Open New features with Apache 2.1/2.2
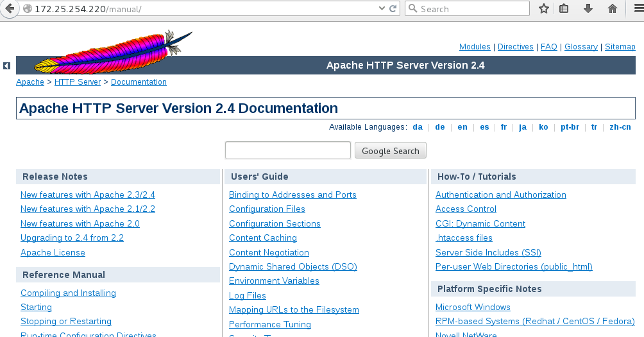Screen dimensions: 644x337 coord(88,209)
